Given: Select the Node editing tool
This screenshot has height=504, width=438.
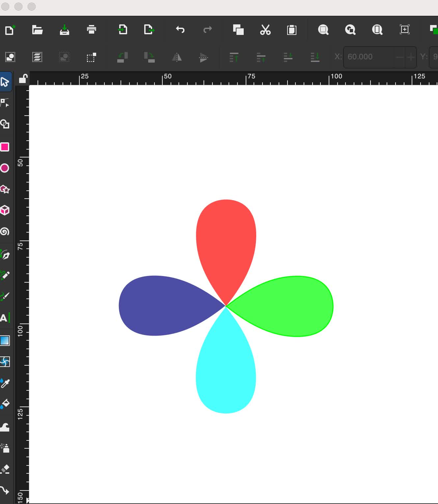Looking at the screenshot, I should [5, 103].
